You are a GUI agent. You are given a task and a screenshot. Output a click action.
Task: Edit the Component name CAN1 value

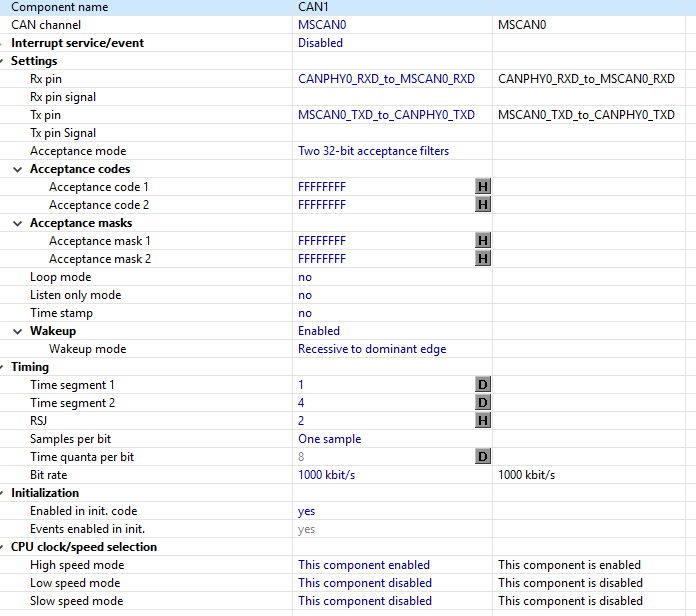tap(313, 7)
